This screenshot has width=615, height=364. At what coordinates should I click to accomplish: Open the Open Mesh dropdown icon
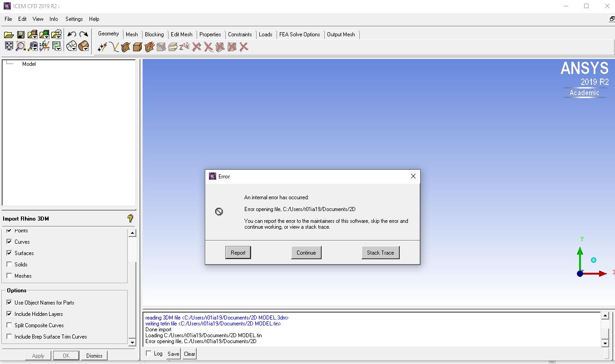coord(44,34)
